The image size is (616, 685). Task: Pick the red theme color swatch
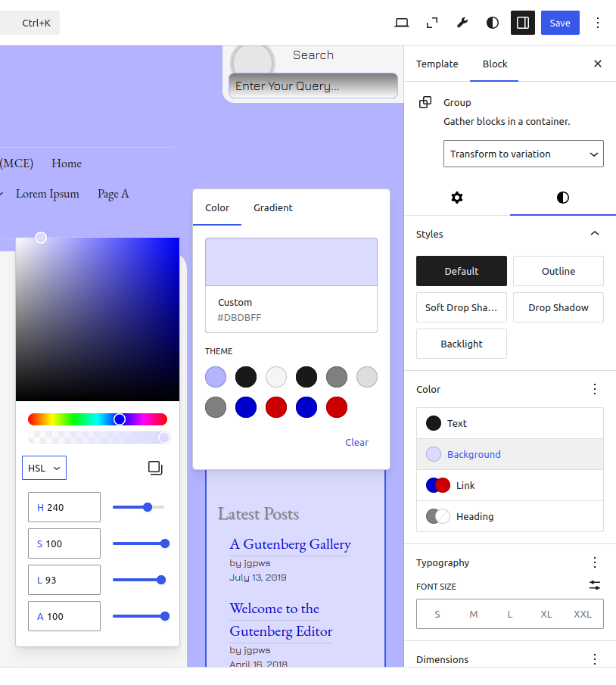click(276, 407)
